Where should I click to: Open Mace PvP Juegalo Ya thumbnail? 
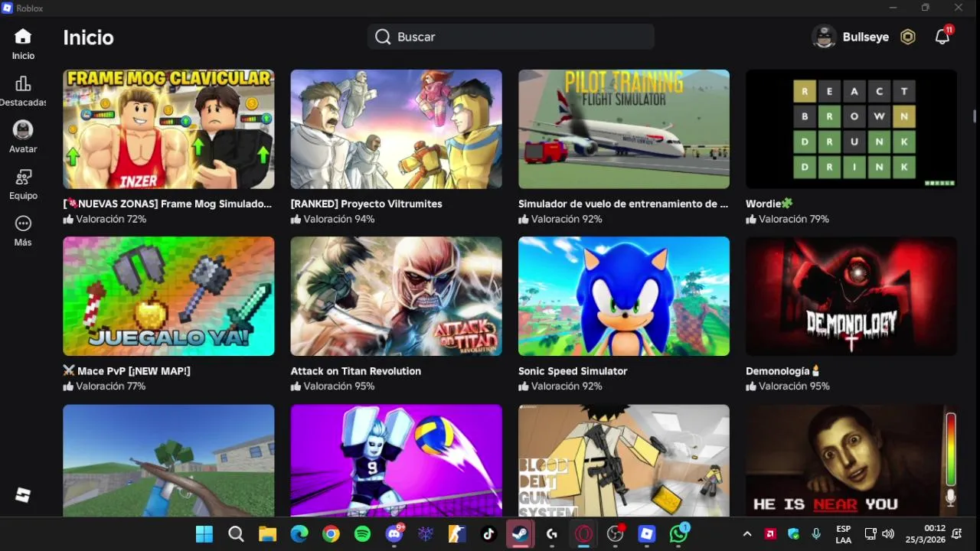tap(168, 296)
